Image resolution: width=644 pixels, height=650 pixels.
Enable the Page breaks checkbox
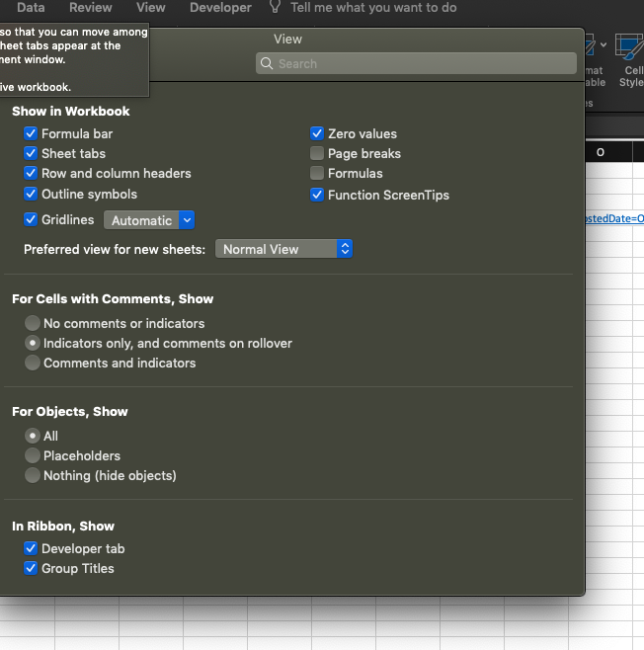(317, 153)
